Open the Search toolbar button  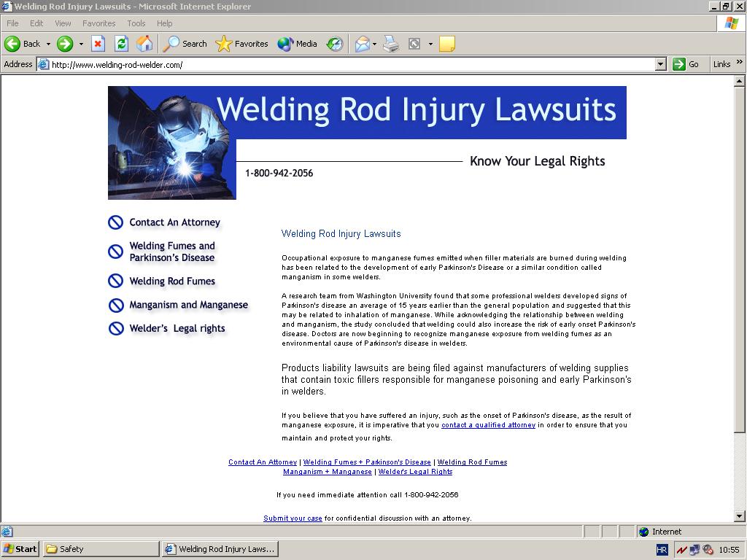click(185, 44)
